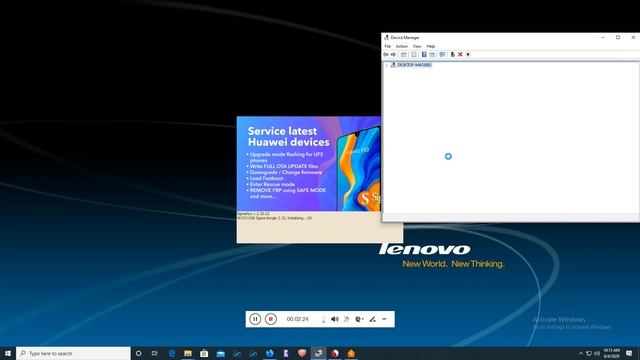
Task: Uninstall device with the red X icon
Action: (x=460, y=54)
